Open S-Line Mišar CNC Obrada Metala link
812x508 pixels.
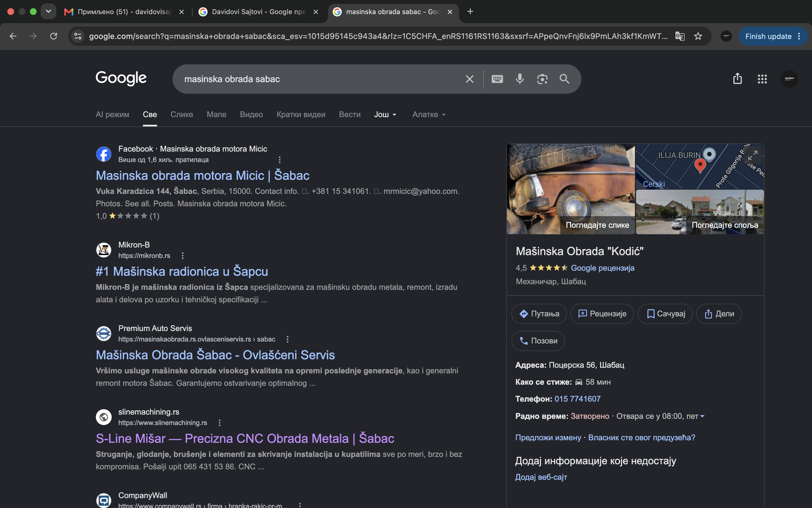pos(245,439)
